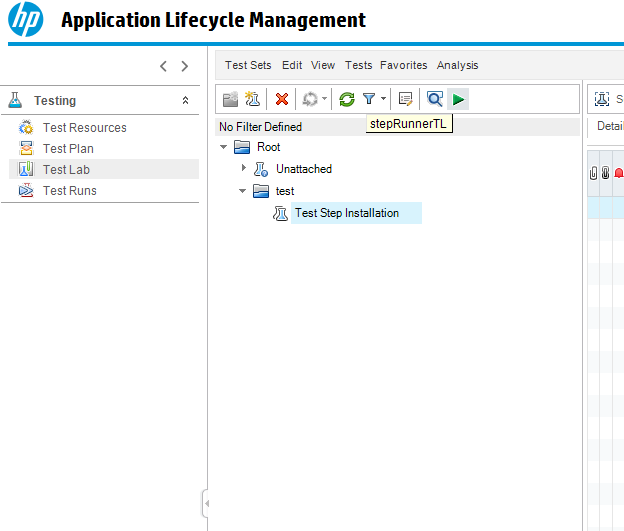Click the Testing section header label
The height and width of the screenshot is (531, 624).
(x=55, y=100)
